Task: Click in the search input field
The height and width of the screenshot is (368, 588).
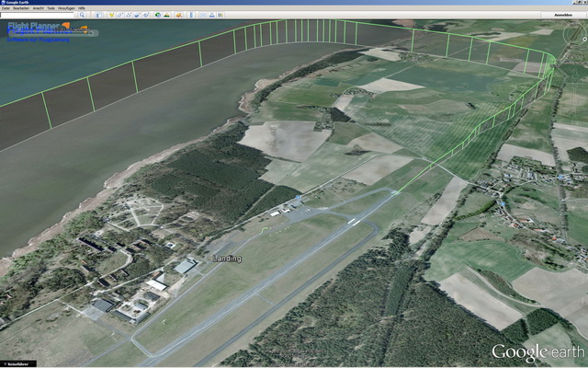Action: pyautogui.click(x=37, y=15)
